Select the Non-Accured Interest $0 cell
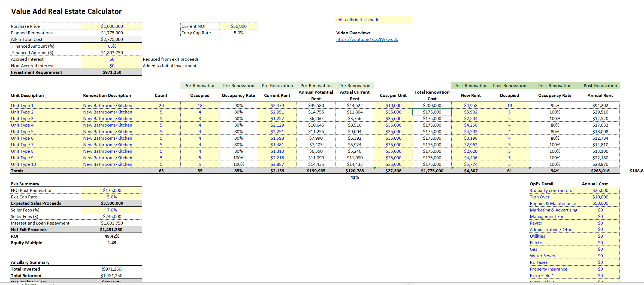Screen dimensions: 644x285 pos(112,66)
